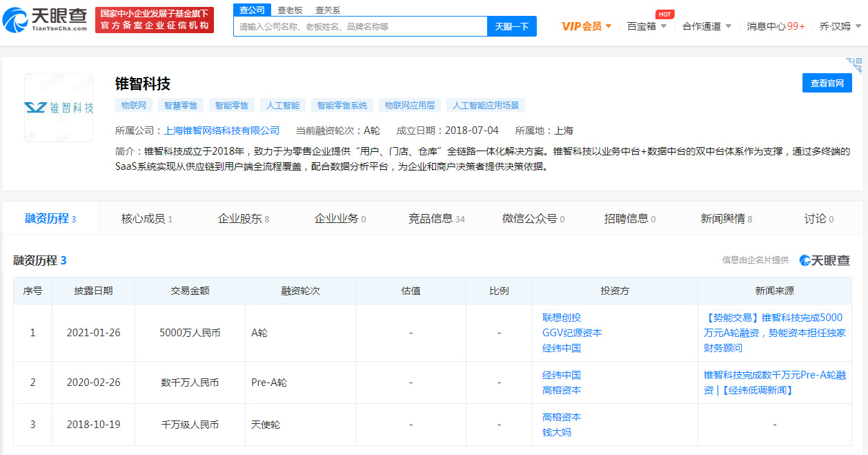Open the 乔·汉姆 user account dropdown
The image size is (868, 455).
tap(840, 26)
